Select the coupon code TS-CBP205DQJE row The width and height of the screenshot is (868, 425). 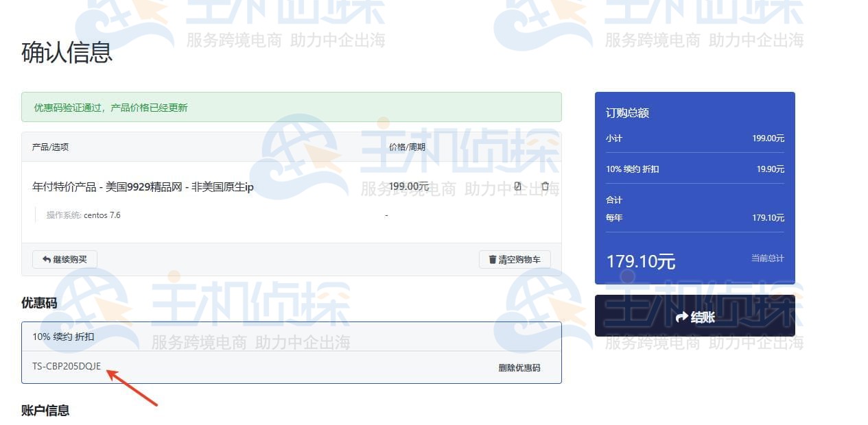[x=67, y=366]
